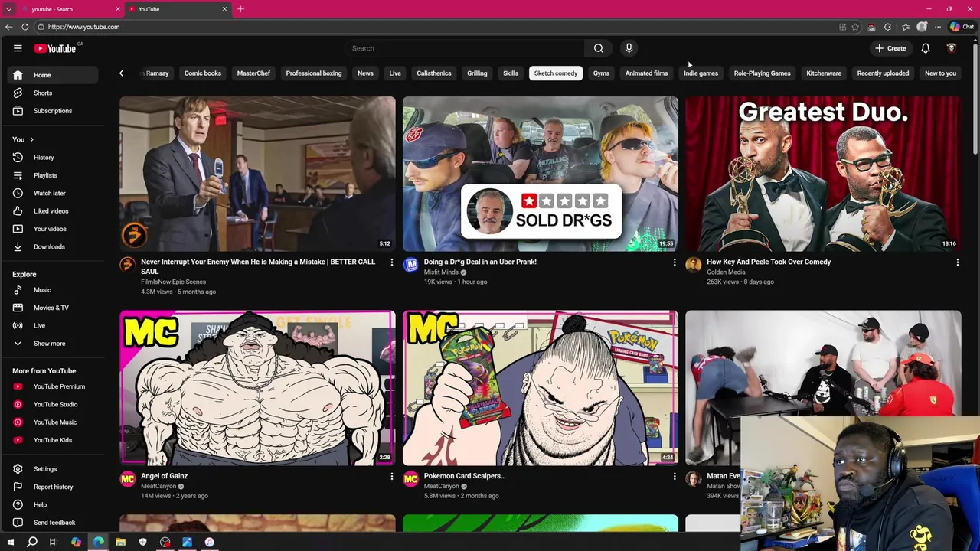Open the notifications bell
Screen dimensions: 980x551
(925, 48)
